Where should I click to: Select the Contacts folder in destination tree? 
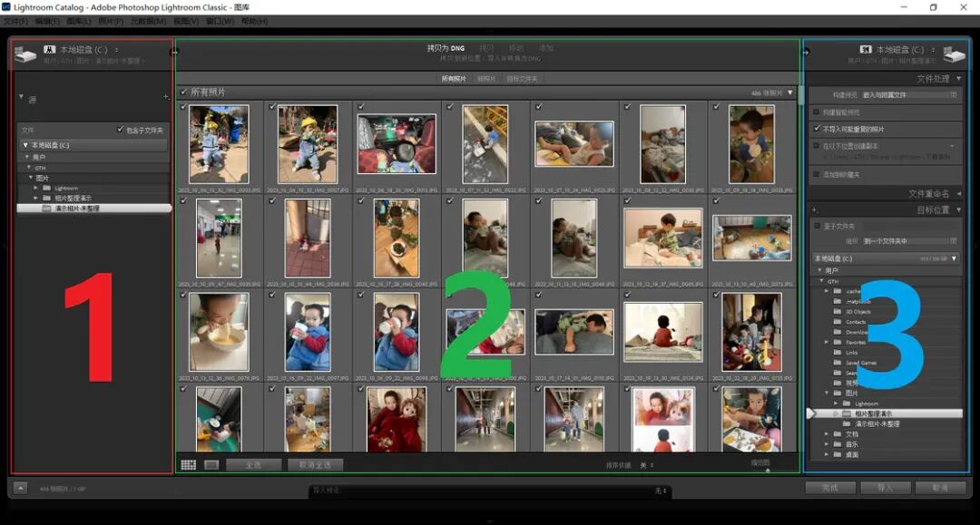click(856, 322)
